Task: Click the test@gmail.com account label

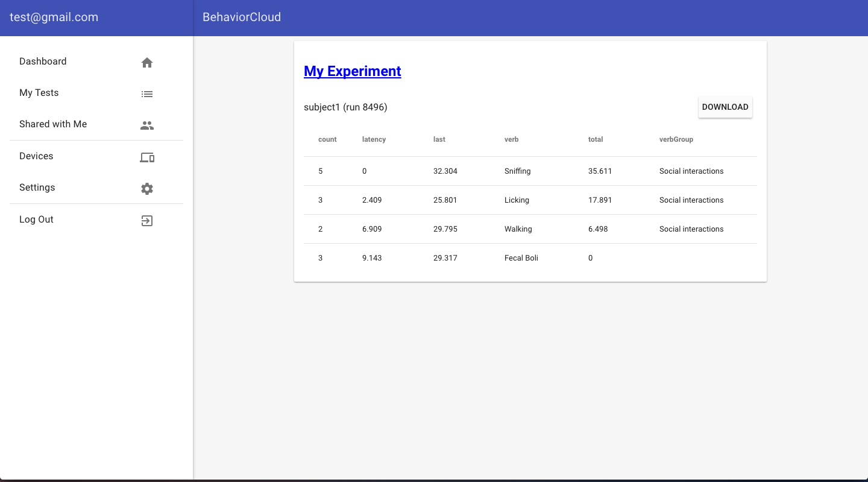Action: pos(54,17)
